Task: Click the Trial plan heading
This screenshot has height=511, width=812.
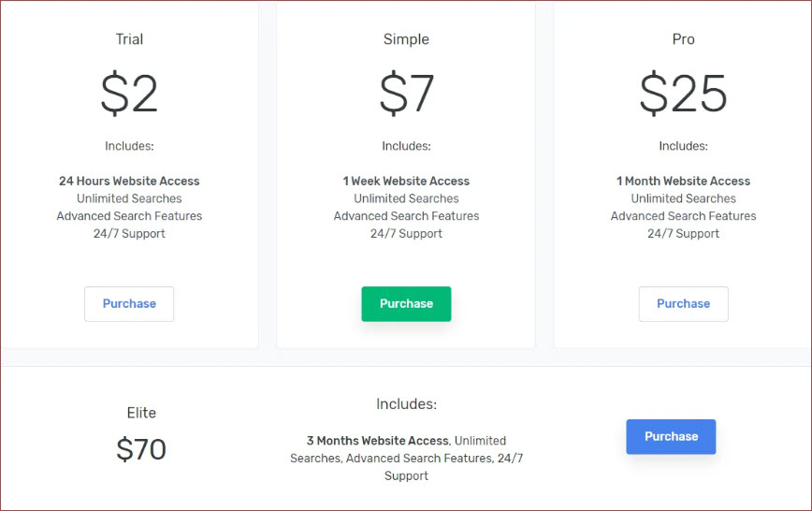Action: [129, 39]
